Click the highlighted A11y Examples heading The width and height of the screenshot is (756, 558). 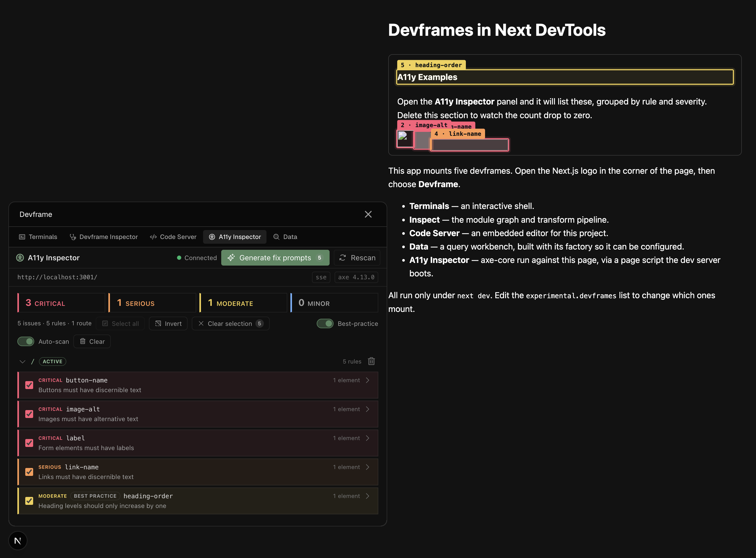coord(565,77)
